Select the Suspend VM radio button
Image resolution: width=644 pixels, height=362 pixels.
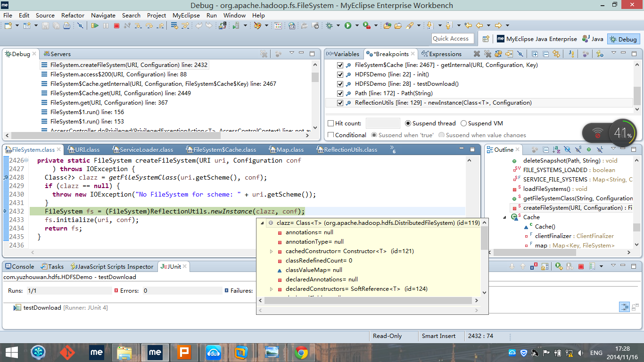tap(463, 123)
